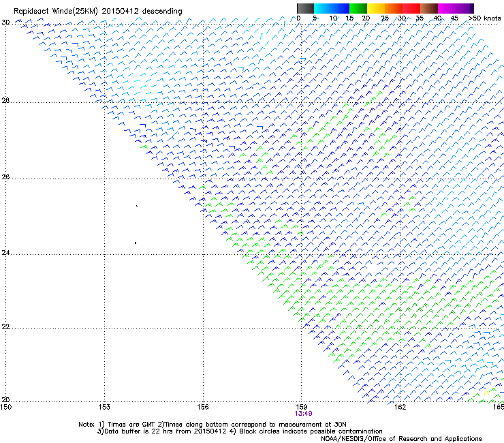Click the green 15-20 knots color bar segment
504x443 pixels.
(358, 8)
